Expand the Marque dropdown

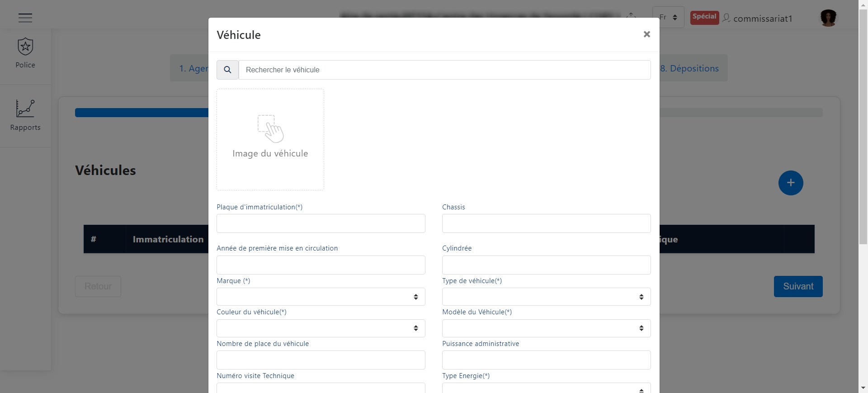(321, 297)
